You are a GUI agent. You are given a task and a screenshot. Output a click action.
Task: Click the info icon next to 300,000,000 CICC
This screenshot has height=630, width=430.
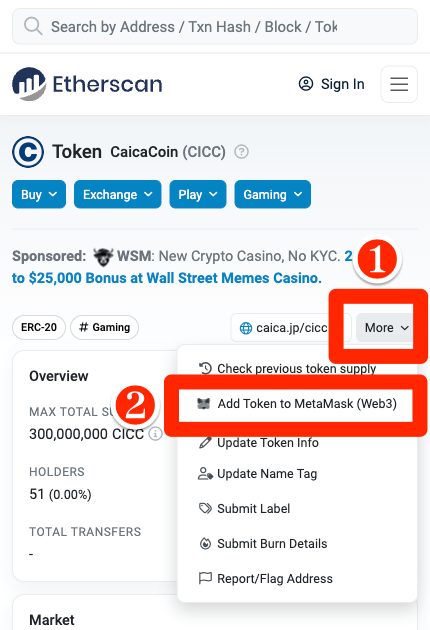pos(156,434)
